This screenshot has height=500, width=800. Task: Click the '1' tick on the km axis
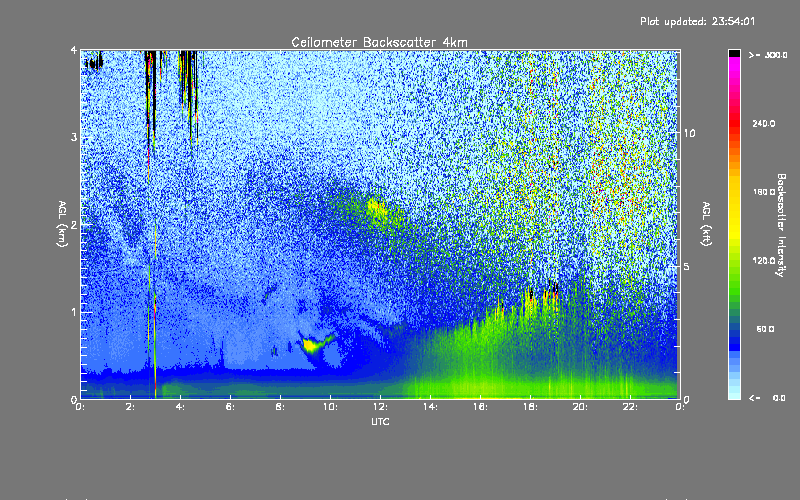coord(74,312)
